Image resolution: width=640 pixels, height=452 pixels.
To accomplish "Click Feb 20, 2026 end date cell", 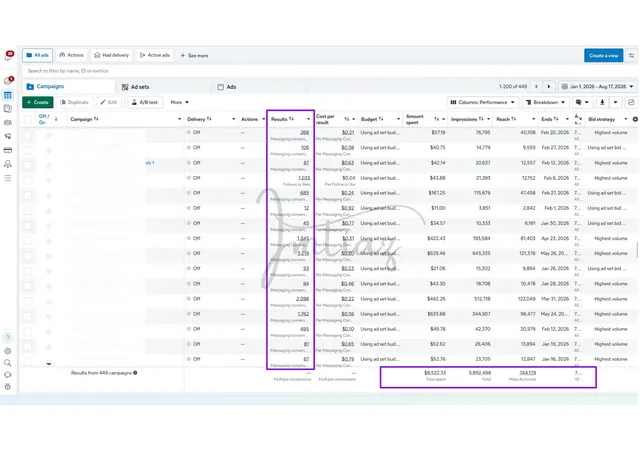I will coord(555,133).
